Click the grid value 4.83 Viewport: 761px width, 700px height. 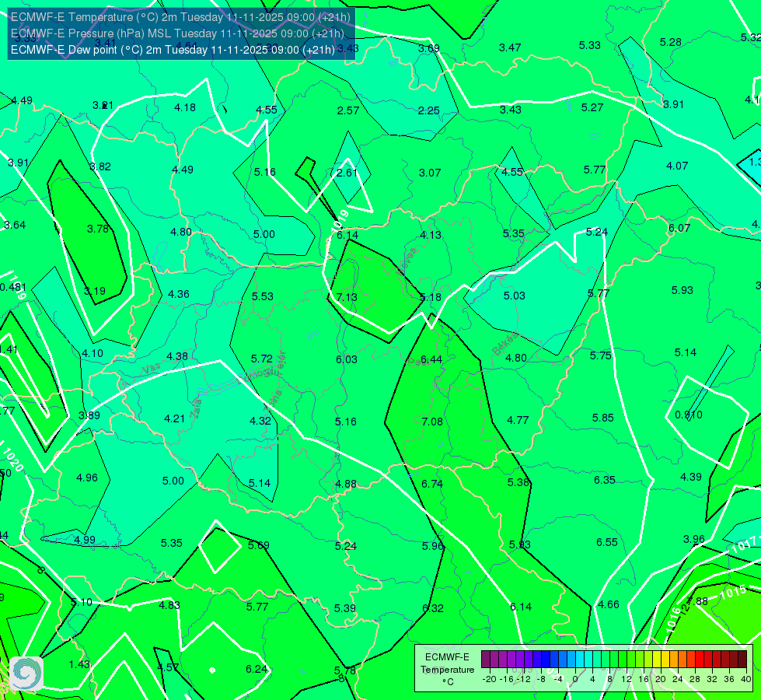tap(169, 605)
